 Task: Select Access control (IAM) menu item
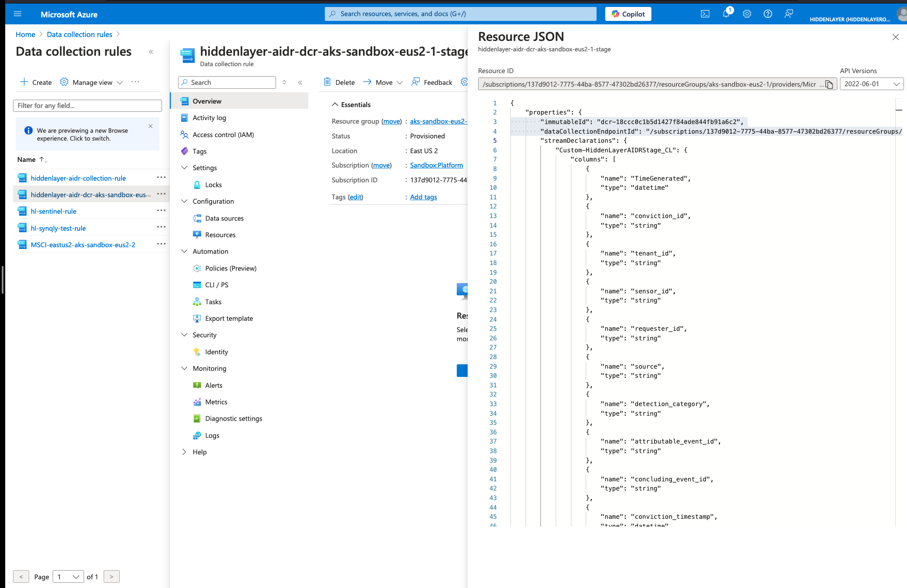tap(223, 134)
